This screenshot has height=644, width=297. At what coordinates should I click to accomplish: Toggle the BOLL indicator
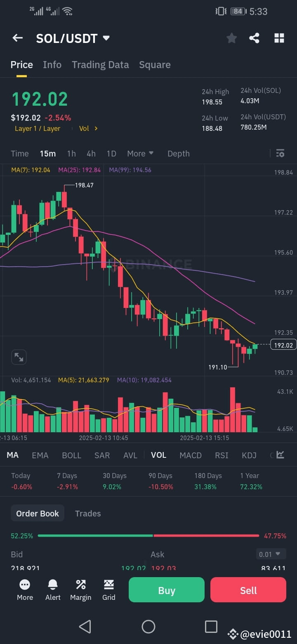[71, 455]
